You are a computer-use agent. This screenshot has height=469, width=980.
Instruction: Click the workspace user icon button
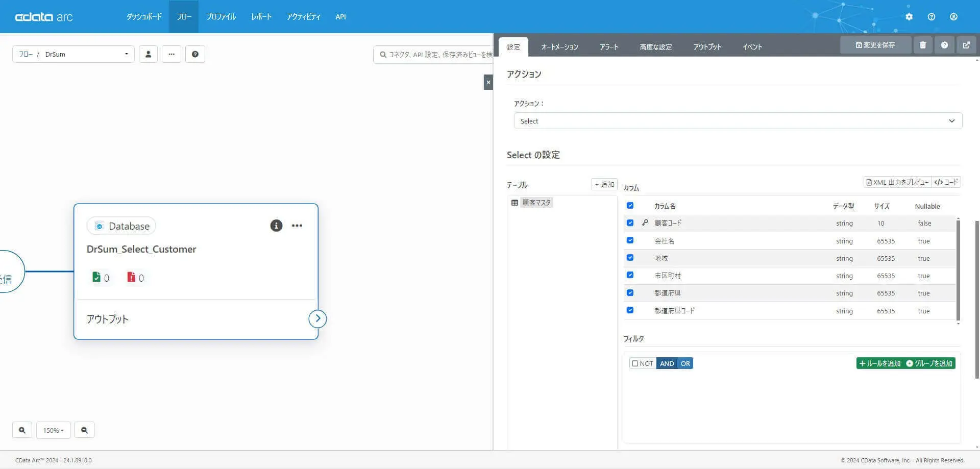pyautogui.click(x=148, y=54)
